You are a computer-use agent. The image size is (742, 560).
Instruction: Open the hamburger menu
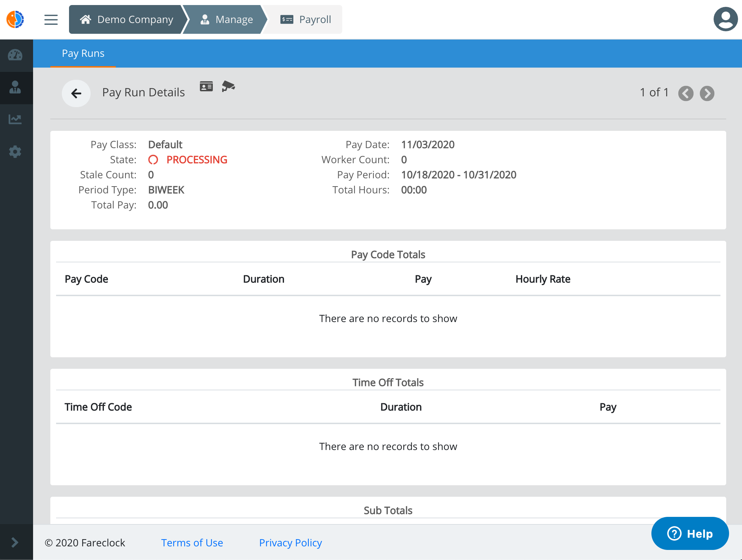(51, 19)
